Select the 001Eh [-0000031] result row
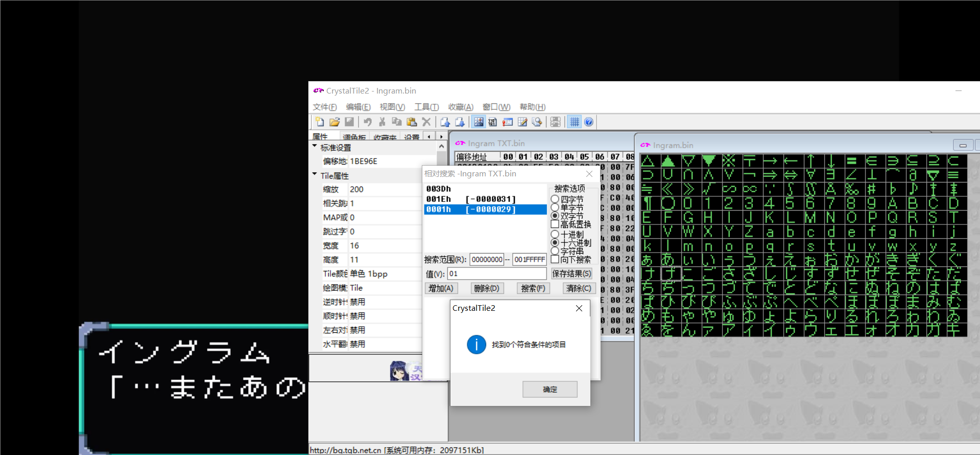The image size is (980, 455). click(485, 199)
